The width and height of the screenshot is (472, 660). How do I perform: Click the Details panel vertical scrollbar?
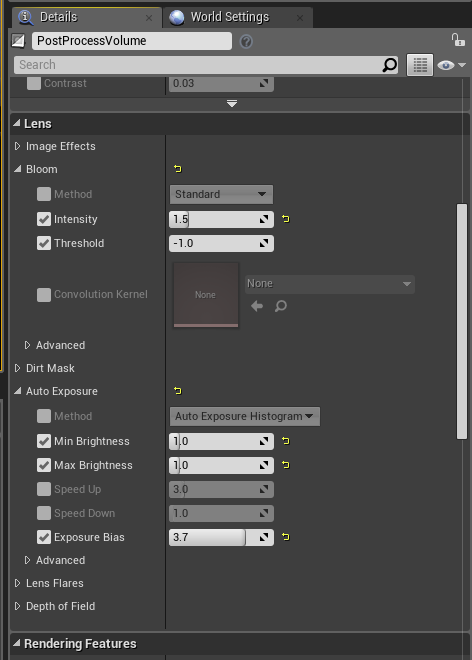pyautogui.click(x=462, y=322)
